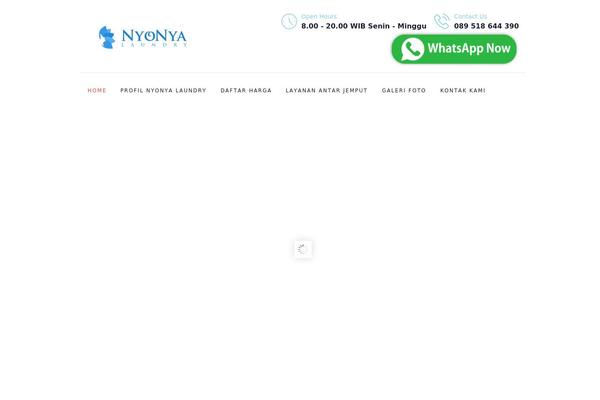This screenshot has width=600, height=400.
Task: Navigate to Layanan Antar Jemput
Action: pos(326,91)
